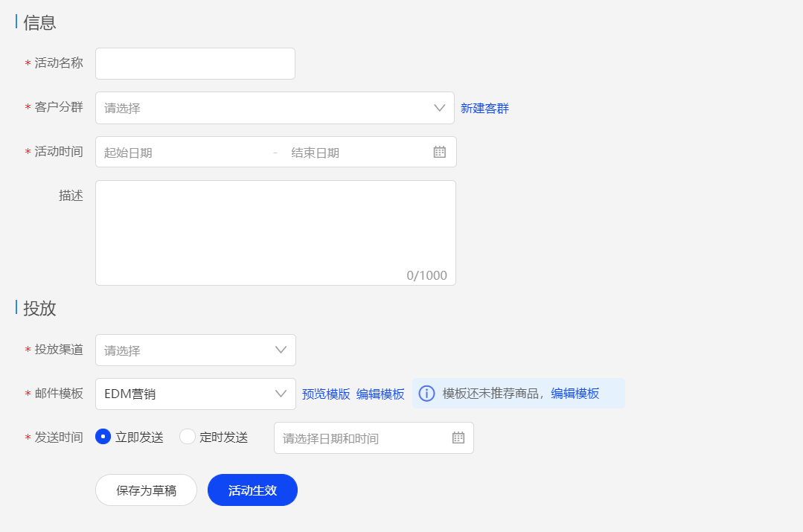
Task: Click the dropdown arrow on the 客户分群 selector
Action: coord(439,107)
